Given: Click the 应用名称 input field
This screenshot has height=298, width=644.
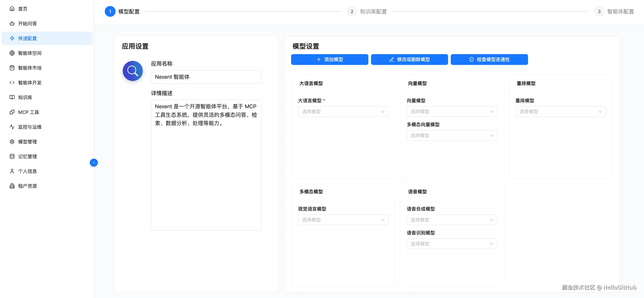Looking at the screenshot, I should pos(206,77).
